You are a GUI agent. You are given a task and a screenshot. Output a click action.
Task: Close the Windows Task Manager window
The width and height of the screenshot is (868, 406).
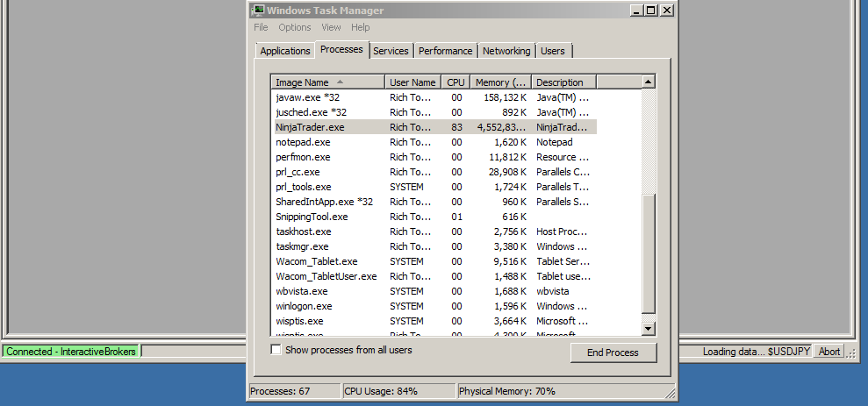point(666,10)
